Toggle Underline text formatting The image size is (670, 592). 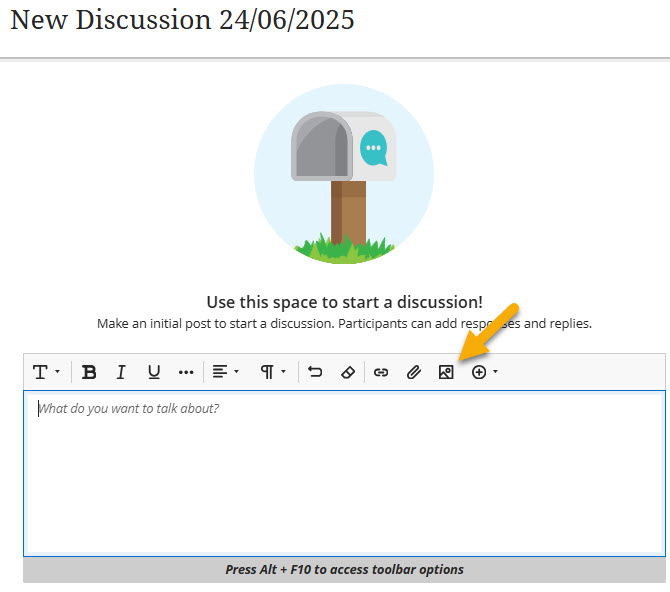154,372
